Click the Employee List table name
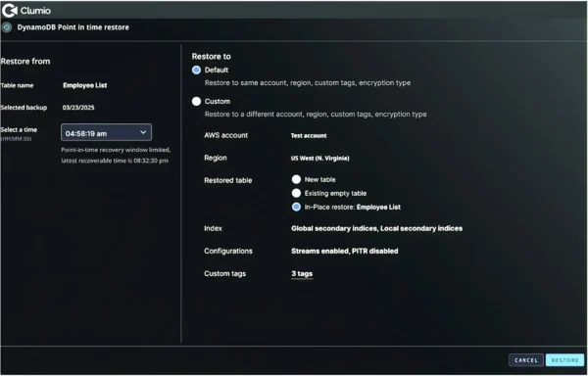 pos(84,85)
